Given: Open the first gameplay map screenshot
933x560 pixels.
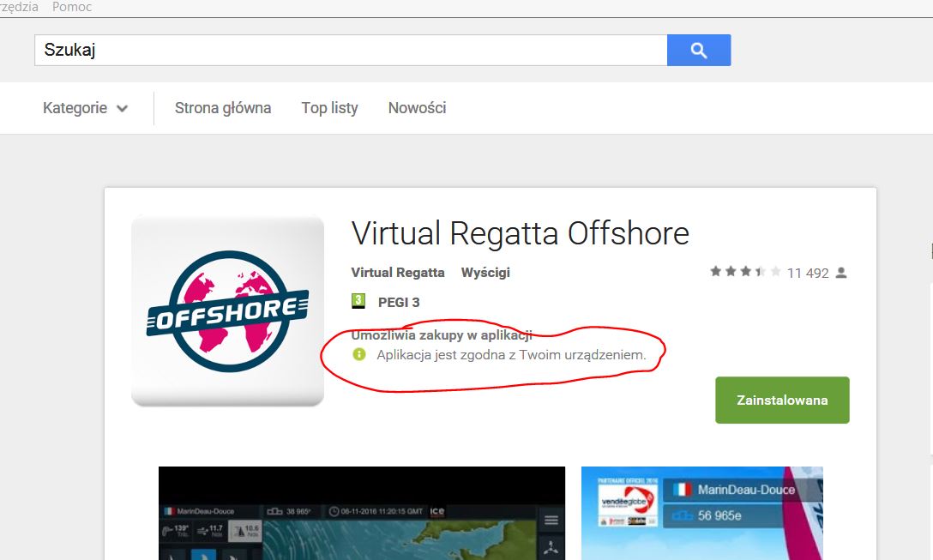Looking at the screenshot, I should pyautogui.click(x=362, y=513).
